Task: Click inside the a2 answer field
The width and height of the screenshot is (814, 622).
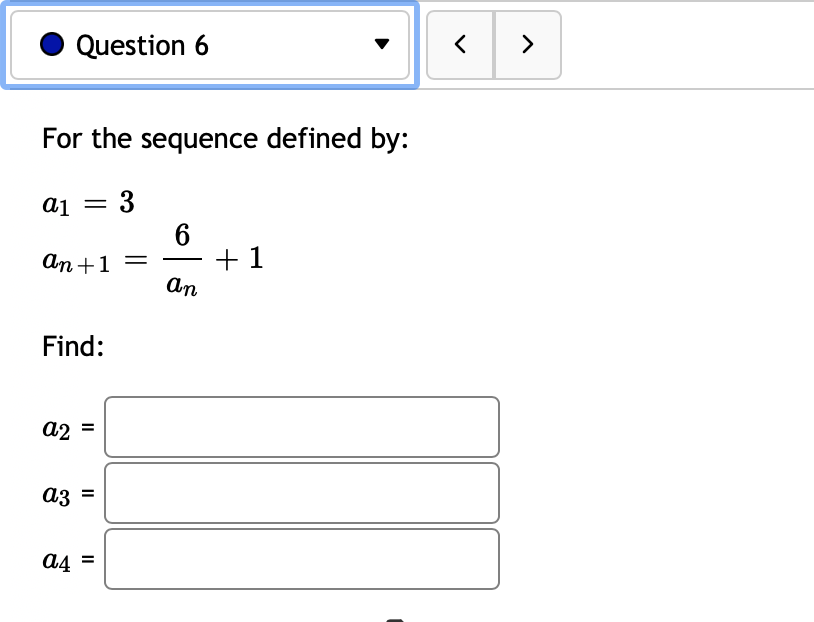Action: (x=300, y=427)
